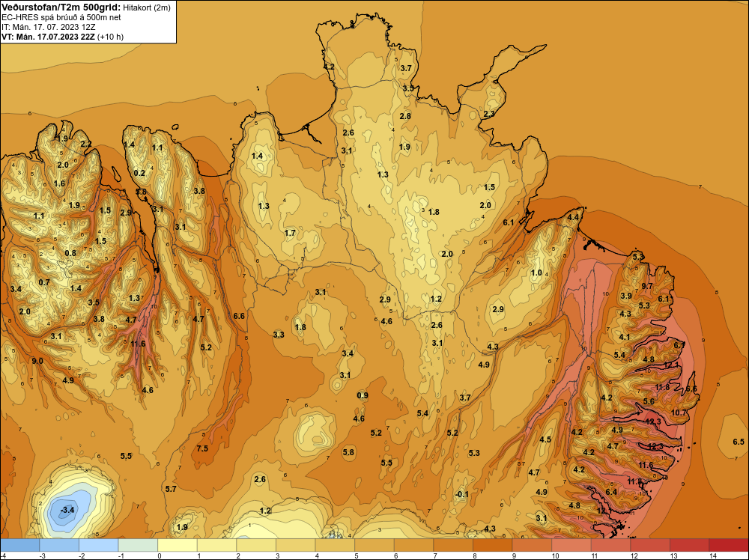Click the legend swatch between 2 and 3
This screenshot has height=560, width=749.
[256, 545]
